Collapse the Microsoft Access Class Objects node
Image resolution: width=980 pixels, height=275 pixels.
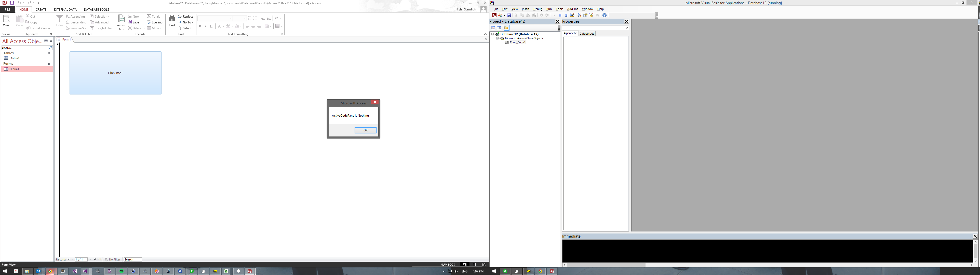pos(497,38)
